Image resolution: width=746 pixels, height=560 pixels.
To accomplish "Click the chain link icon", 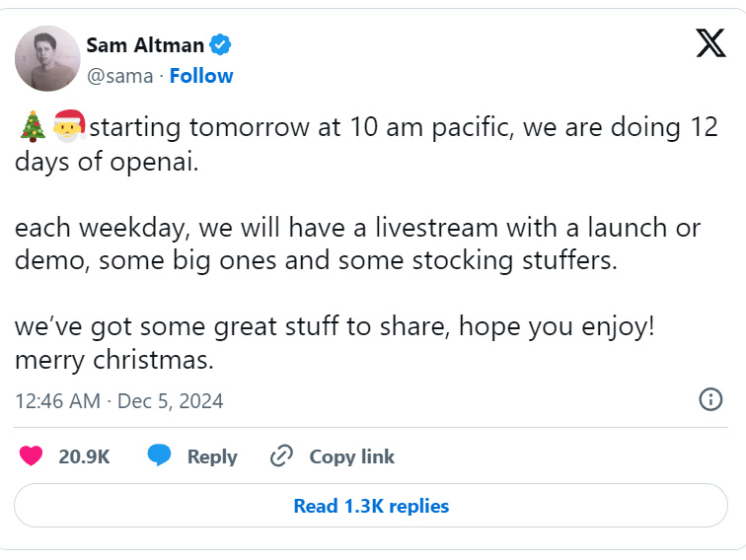I will click(282, 455).
